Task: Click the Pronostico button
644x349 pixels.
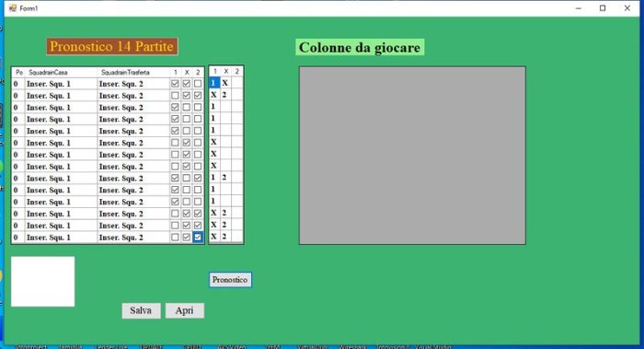Action: [230, 280]
